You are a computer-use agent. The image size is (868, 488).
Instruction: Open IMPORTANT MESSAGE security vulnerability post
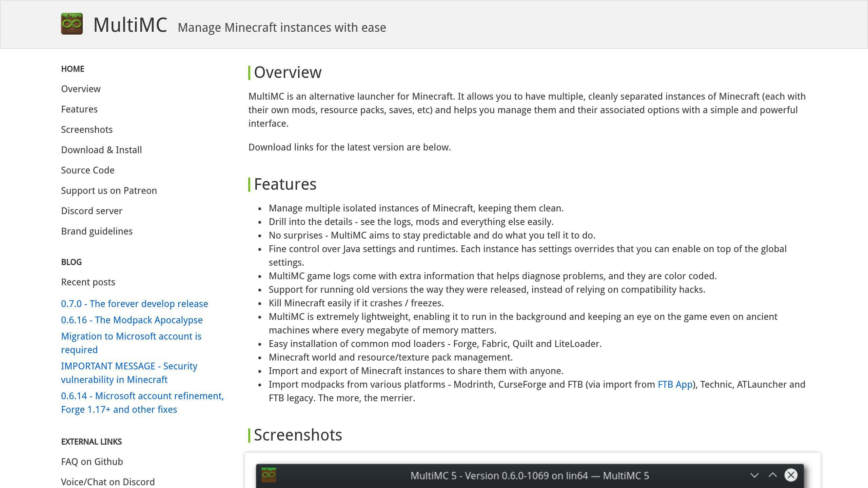tap(129, 373)
